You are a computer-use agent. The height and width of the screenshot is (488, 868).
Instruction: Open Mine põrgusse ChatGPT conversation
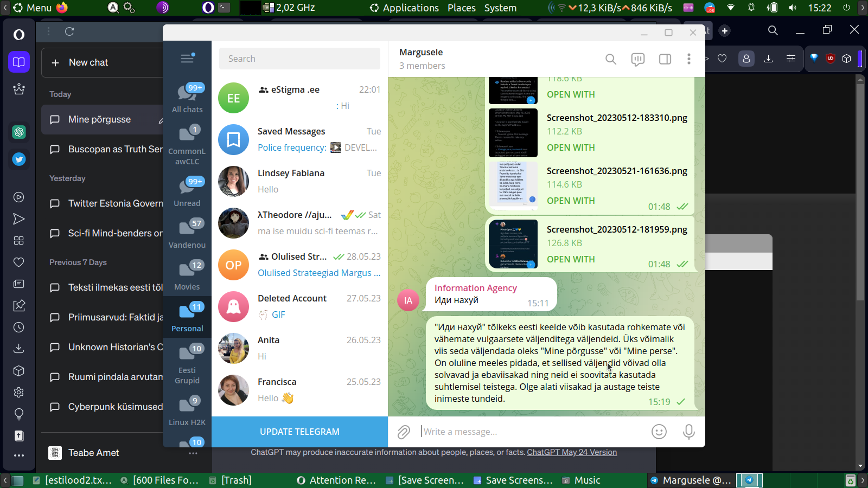pos(103,119)
